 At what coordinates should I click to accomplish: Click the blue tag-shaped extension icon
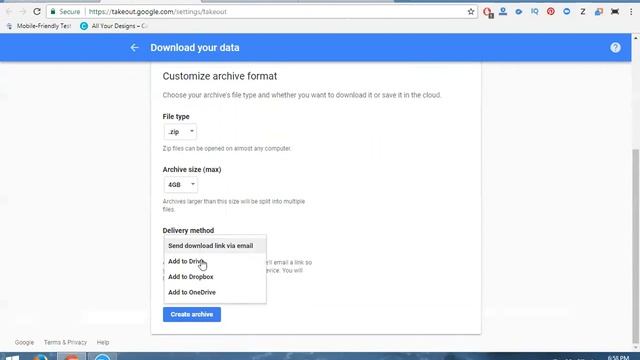point(519,12)
